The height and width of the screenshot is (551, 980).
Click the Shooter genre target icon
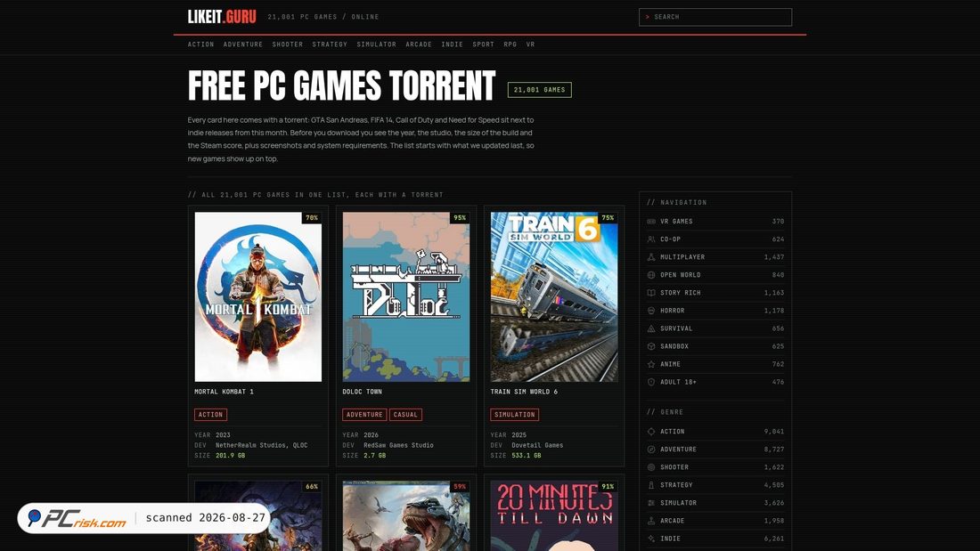click(x=650, y=466)
